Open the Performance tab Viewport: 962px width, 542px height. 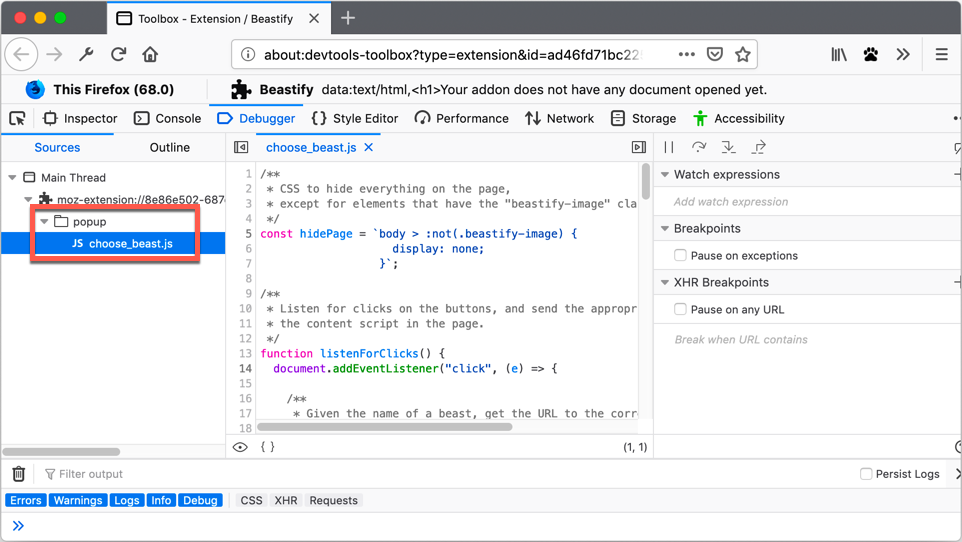[x=461, y=118]
